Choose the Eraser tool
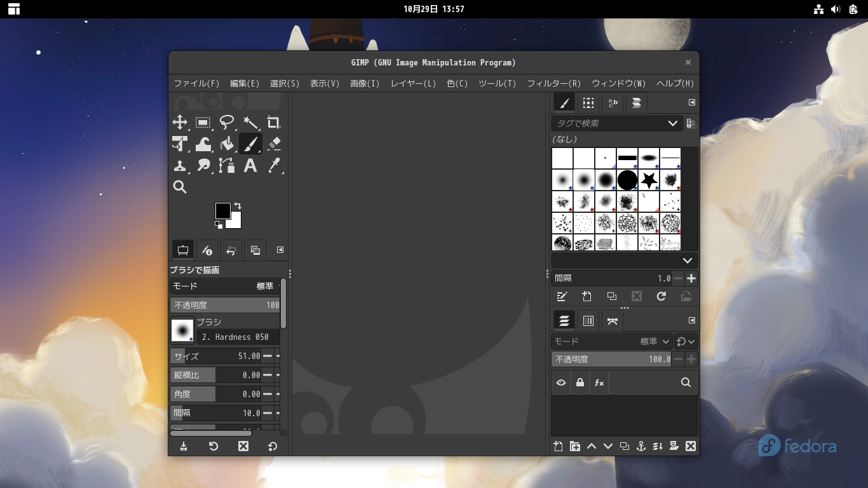The height and width of the screenshot is (488, 868). (x=274, y=144)
